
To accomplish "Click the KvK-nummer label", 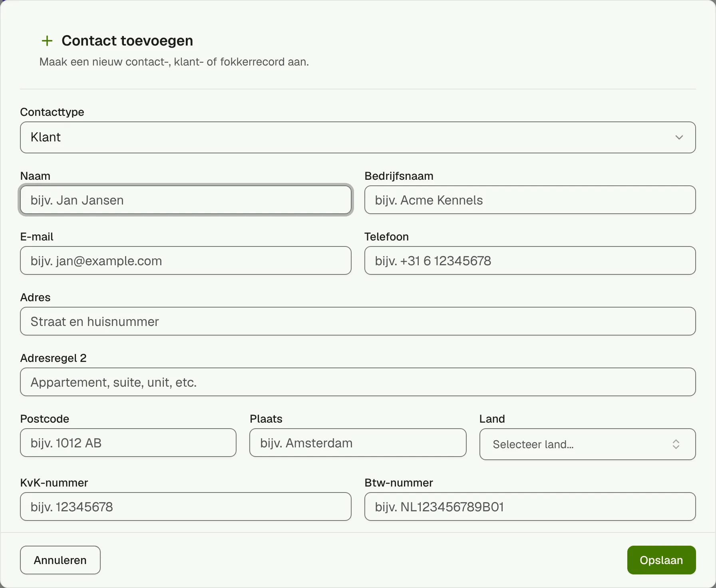I will point(54,483).
